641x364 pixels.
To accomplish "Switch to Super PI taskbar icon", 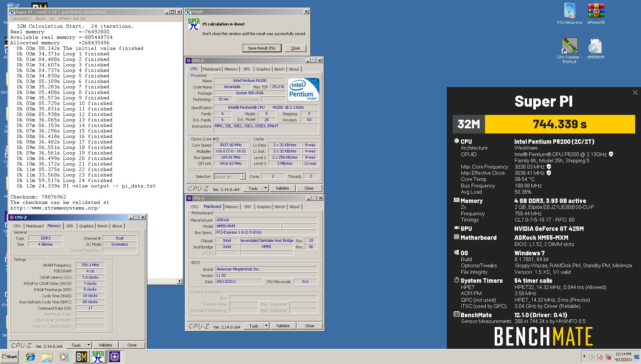I will 98,357.
